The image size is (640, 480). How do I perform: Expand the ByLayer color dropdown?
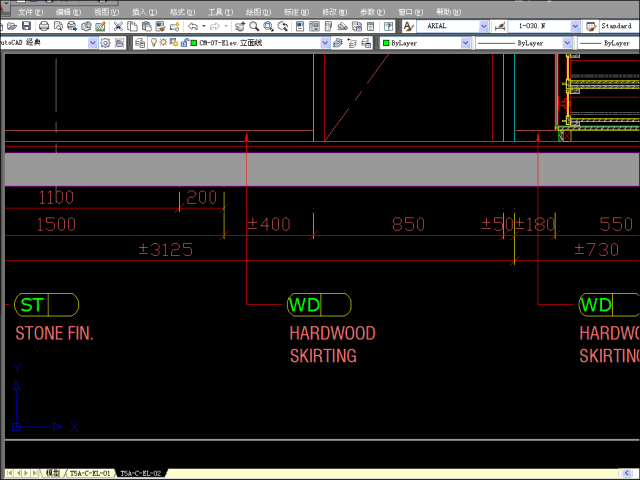465,42
